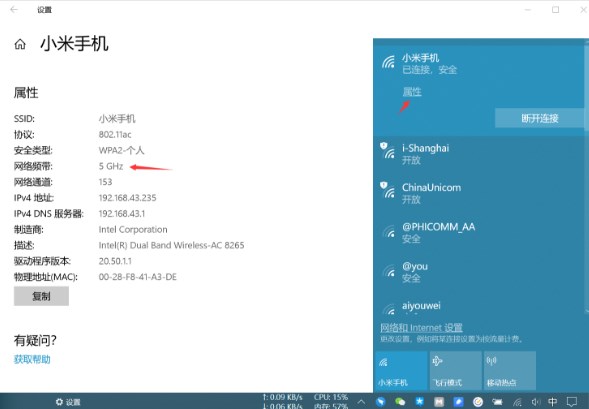This screenshot has width=589, height=409.
Task: Click the 复制 copy button
Action: pos(41,296)
